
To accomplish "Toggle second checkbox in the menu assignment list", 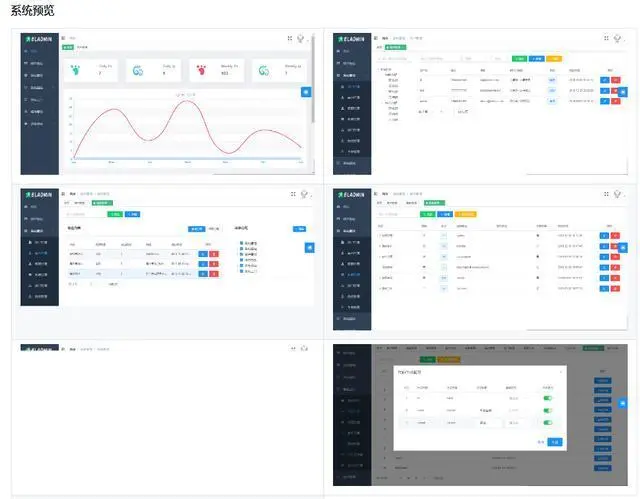I will [242, 248].
